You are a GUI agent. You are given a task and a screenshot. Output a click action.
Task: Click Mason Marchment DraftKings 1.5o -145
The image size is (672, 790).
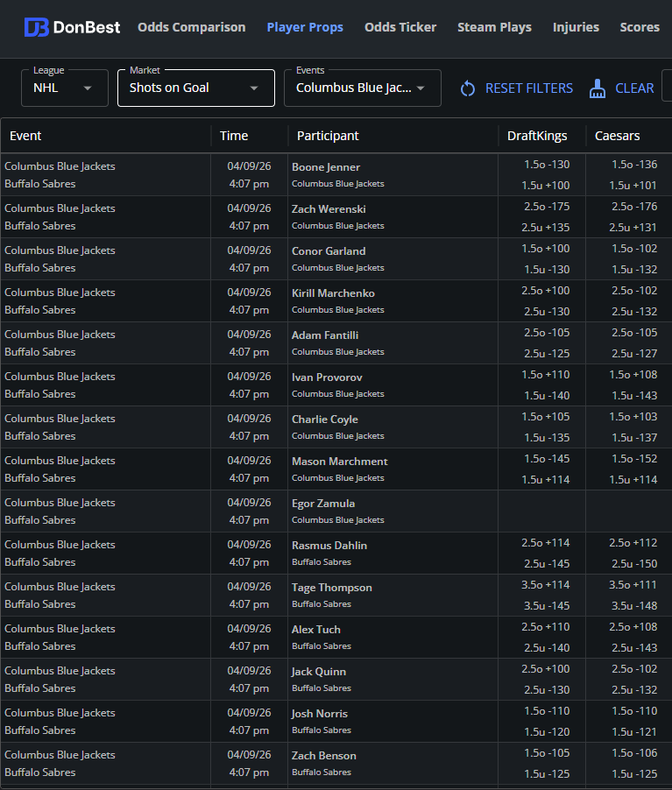tap(547, 459)
